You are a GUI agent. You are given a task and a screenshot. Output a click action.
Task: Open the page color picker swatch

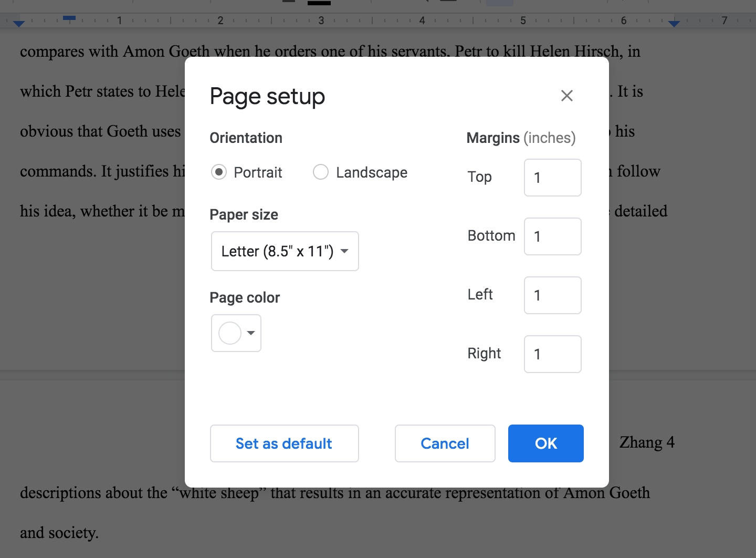(x=229, y=333)
